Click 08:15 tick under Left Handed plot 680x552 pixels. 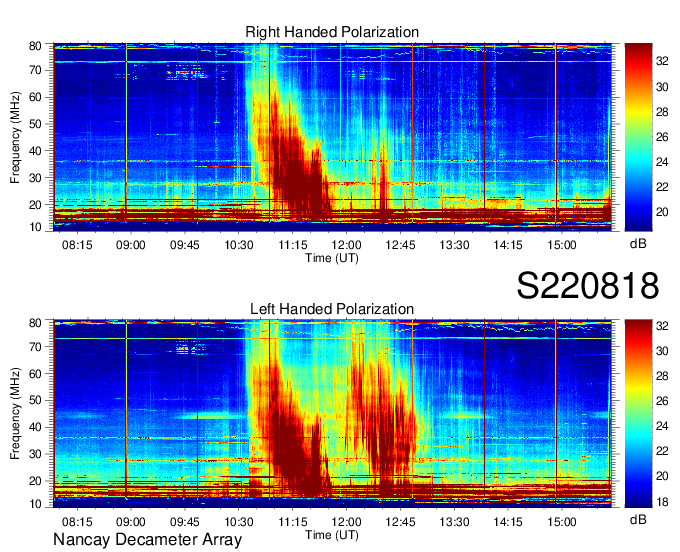click(77, 522)
